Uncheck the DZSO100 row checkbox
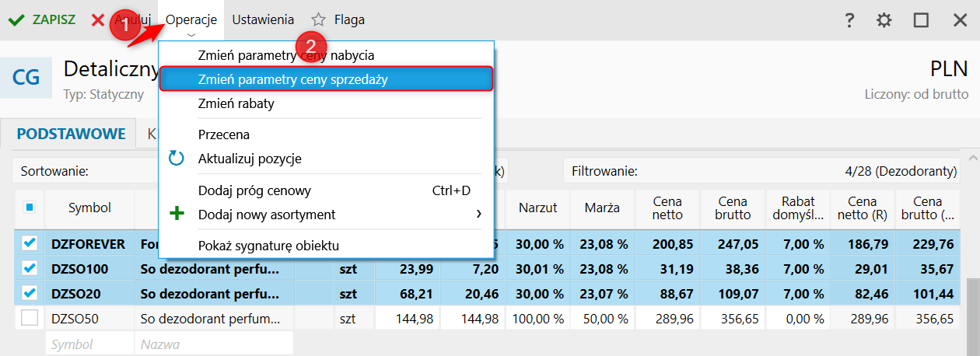The image size is (980, 356). coord(30,268)
